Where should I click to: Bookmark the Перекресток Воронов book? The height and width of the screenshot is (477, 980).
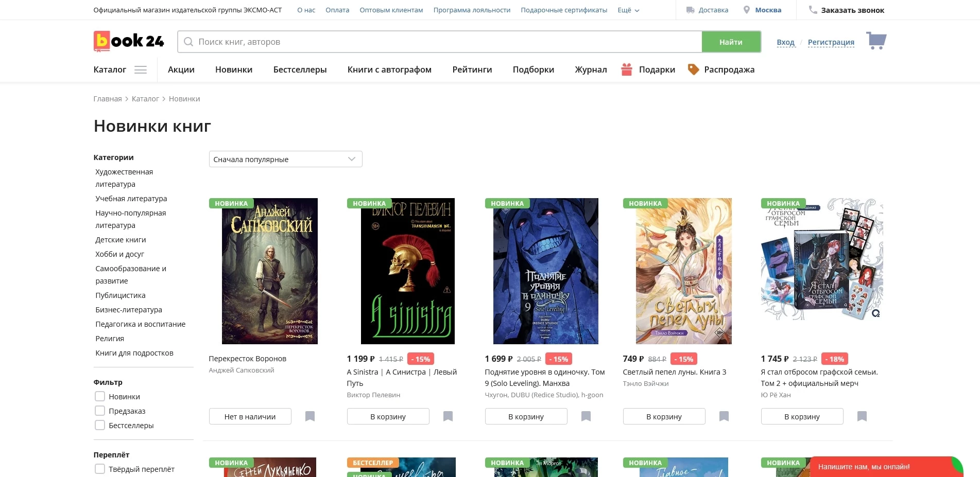pos(310,416)
